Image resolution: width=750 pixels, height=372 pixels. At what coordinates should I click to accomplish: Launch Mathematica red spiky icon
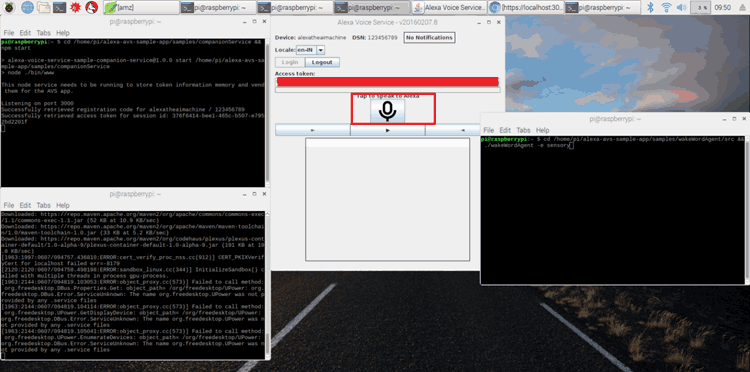(x=75, y=7)
